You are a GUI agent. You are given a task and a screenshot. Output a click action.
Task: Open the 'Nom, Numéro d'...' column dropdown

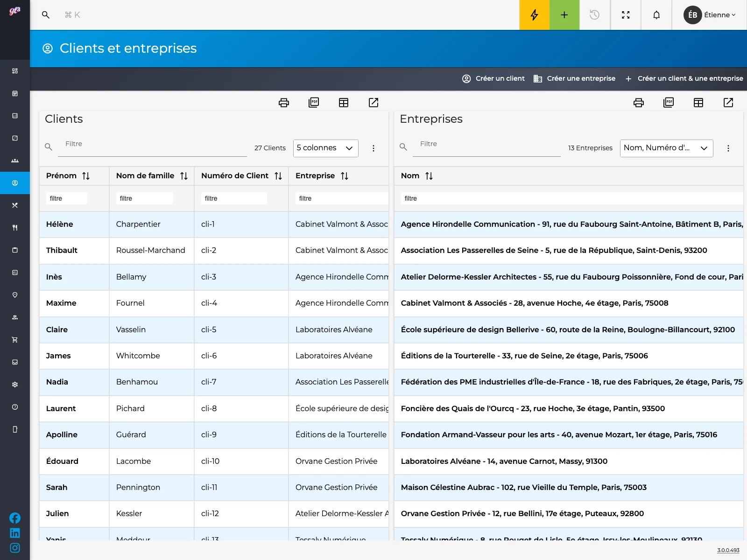pos(667,148)
